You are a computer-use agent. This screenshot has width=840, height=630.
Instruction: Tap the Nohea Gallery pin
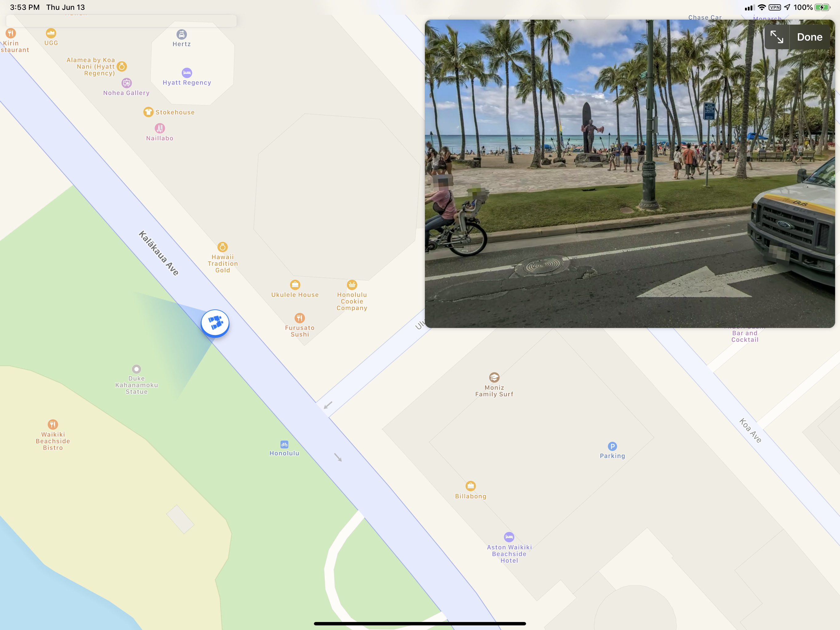[126, 83]
